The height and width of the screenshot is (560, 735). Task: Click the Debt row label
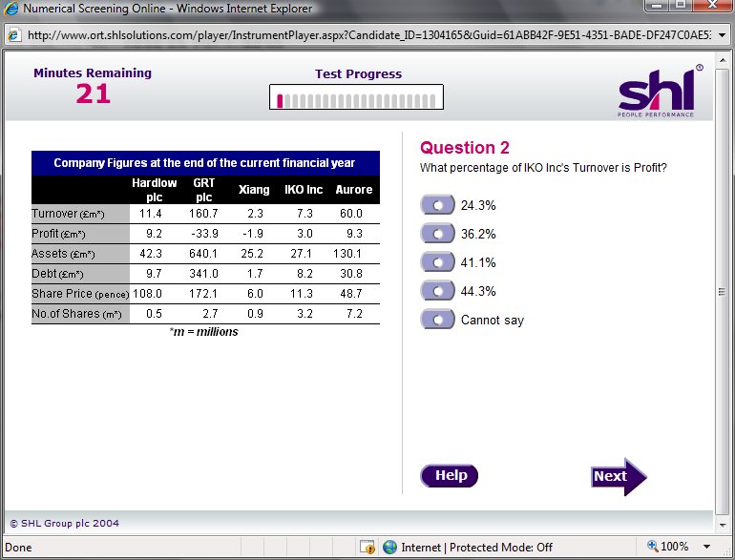pos(57,274)
